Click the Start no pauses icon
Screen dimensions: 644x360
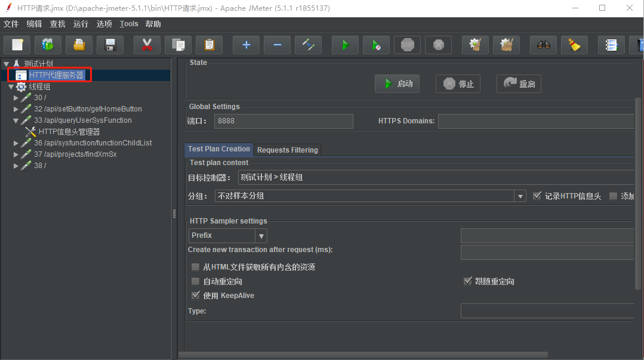click(376, 45)
